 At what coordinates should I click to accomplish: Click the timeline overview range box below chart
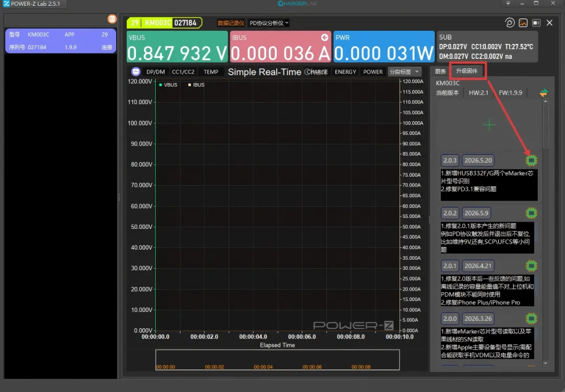tap(277, 360)
